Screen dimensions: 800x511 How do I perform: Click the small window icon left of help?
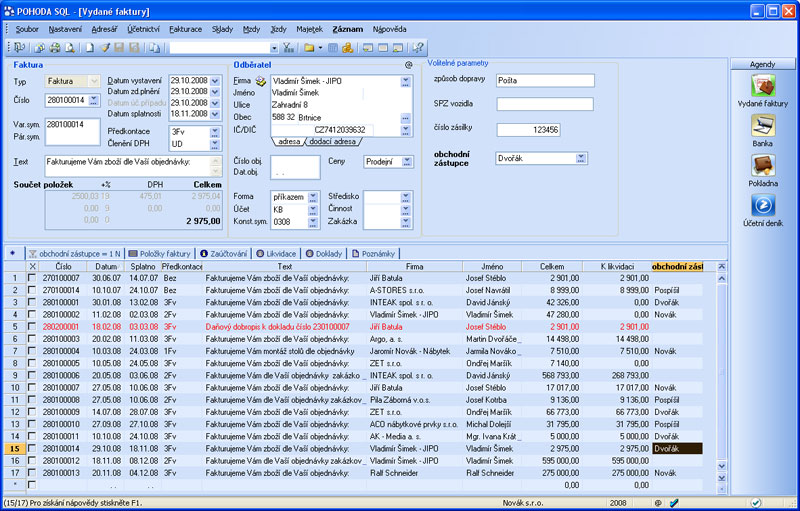point(398,48)
